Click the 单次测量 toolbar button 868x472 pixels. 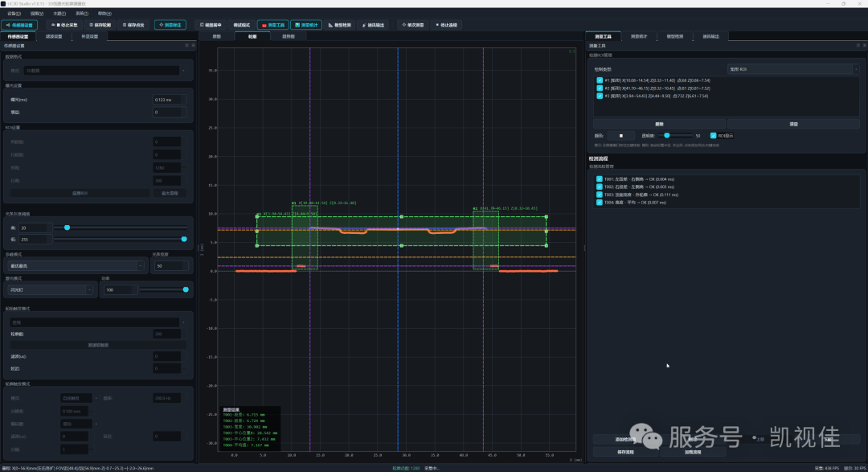[x=413, y=25]
